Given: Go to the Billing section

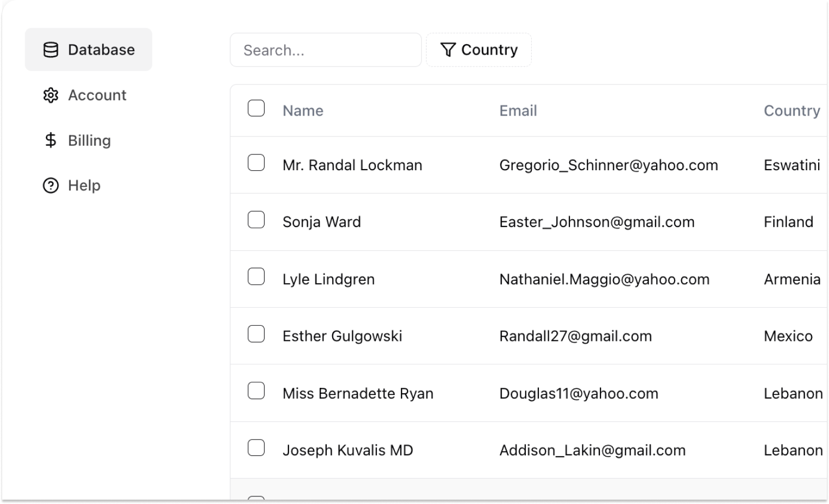Looking at the screenshot, I should coord(89,141).
